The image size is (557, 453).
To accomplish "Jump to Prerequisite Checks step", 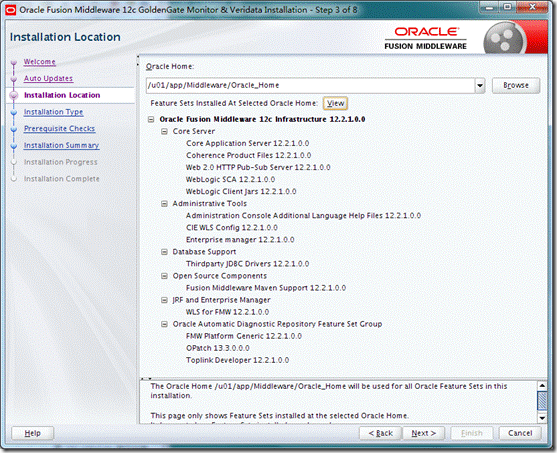I will click(59, 129).
